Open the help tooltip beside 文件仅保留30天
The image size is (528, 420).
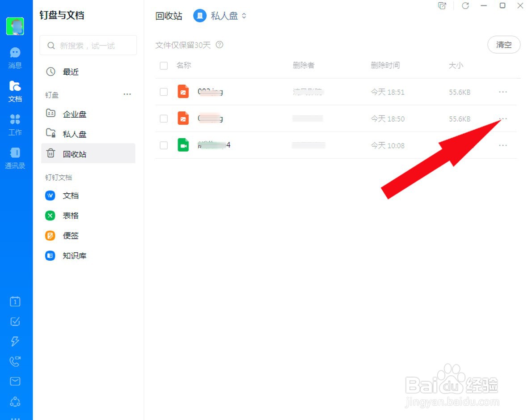220,45
